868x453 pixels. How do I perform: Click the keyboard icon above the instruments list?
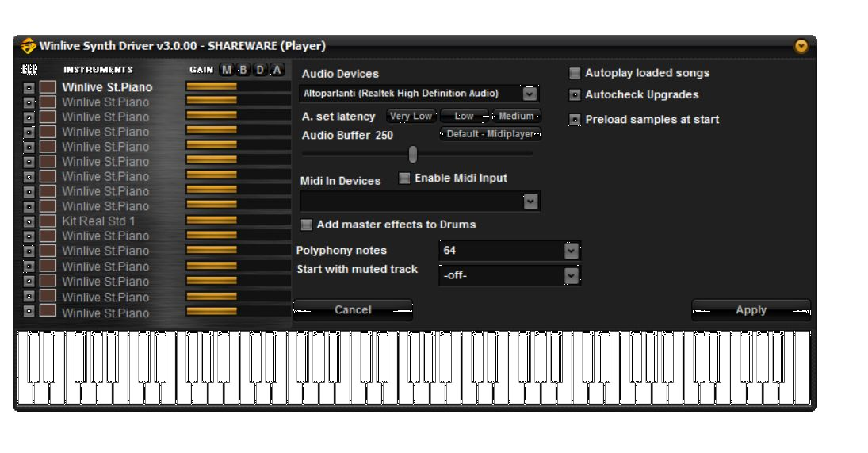pyautogui.click(x=29, y=69)
